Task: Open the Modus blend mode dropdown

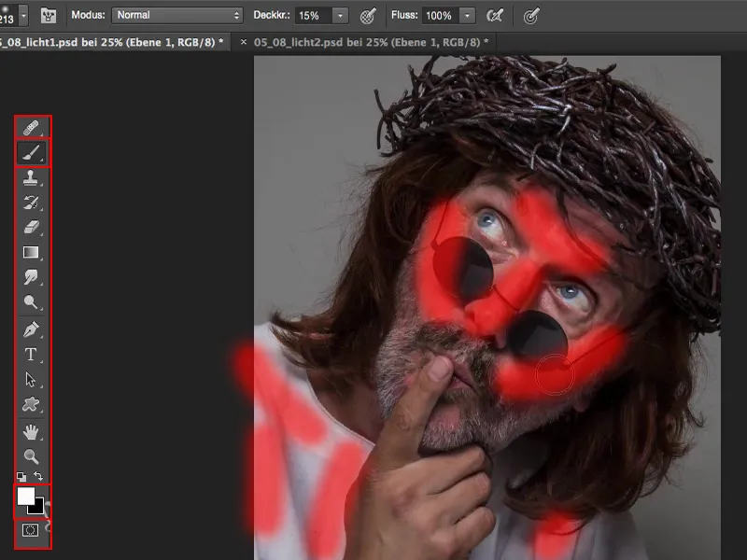Action: click(x=177, y=15)
